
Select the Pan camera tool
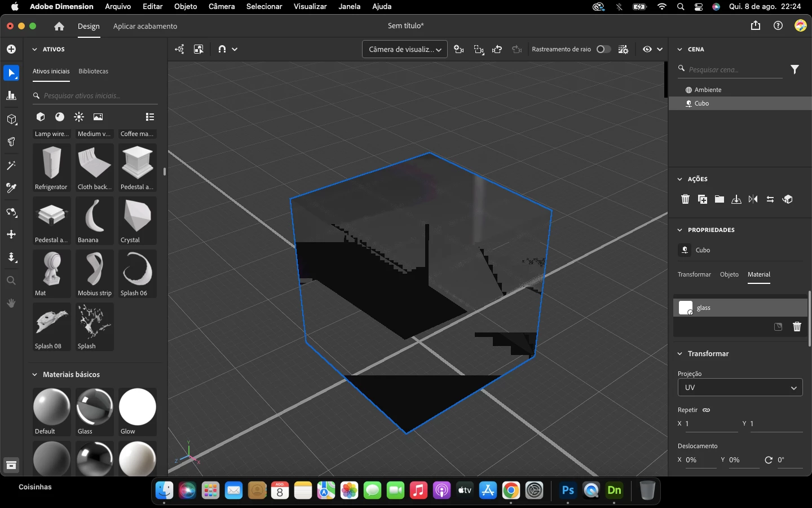(x=11, y=234)
